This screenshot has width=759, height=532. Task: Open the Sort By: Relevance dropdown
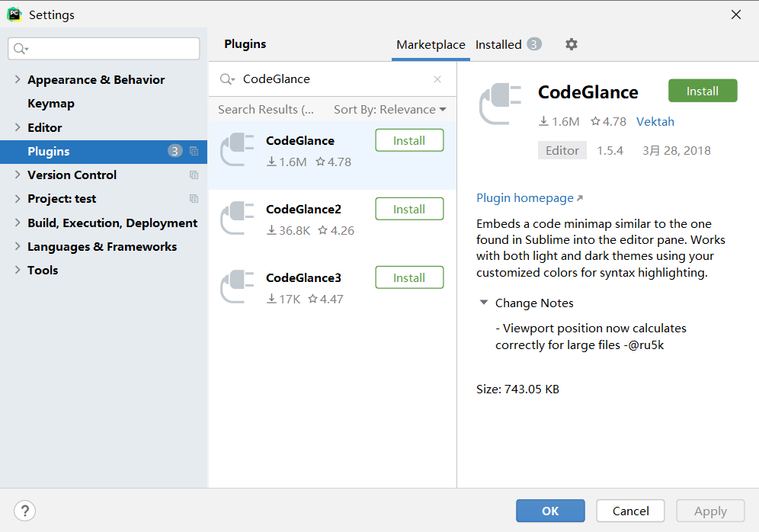389,110
